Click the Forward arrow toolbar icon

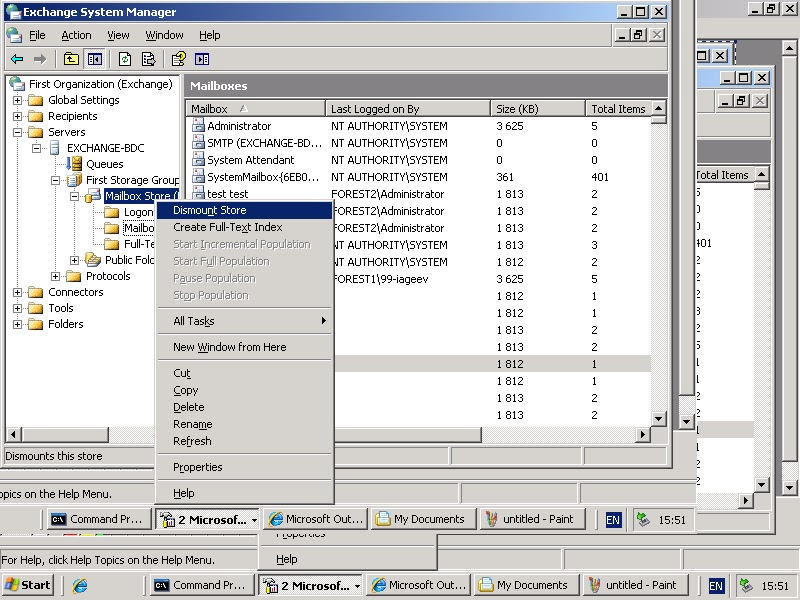(x=40, y=59)
